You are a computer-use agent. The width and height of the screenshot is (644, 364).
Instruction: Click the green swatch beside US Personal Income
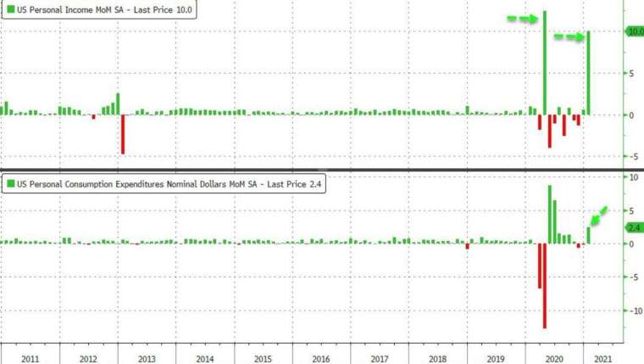click(x=11, y=9)
